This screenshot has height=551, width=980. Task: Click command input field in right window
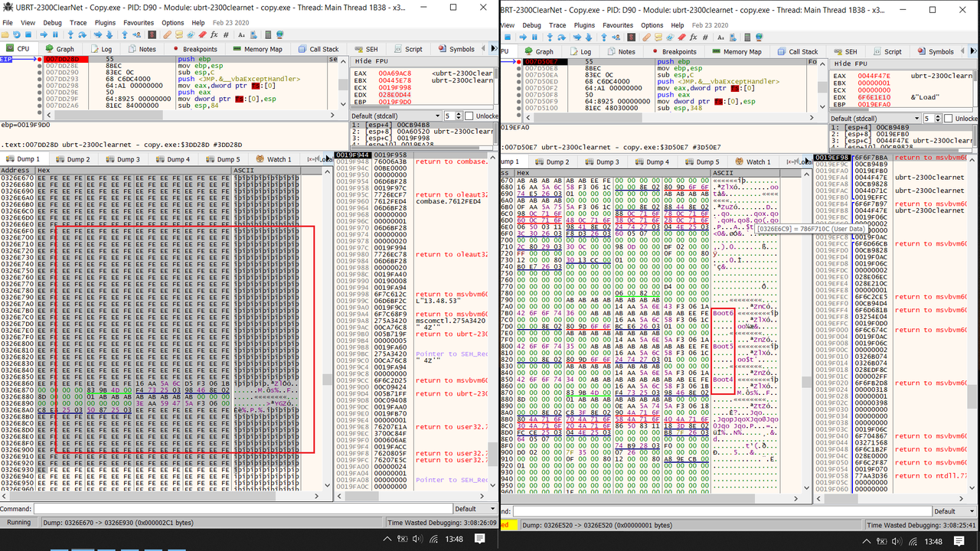click(721, 510)
